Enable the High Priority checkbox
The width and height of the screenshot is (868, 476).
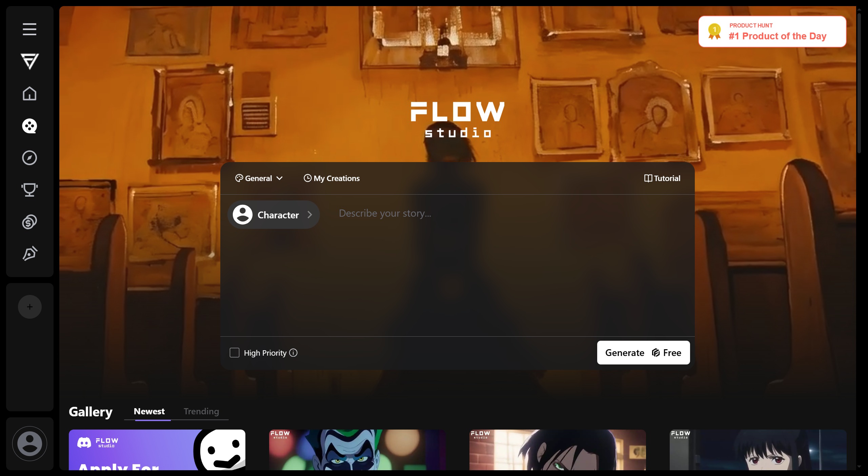pyautogui.click(x=234, y=352)
